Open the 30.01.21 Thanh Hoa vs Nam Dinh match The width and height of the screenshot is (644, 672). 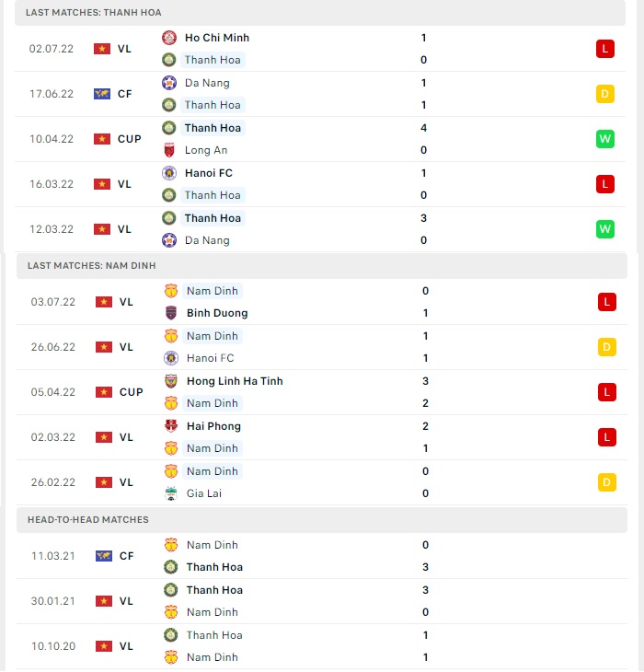point(322,601)
